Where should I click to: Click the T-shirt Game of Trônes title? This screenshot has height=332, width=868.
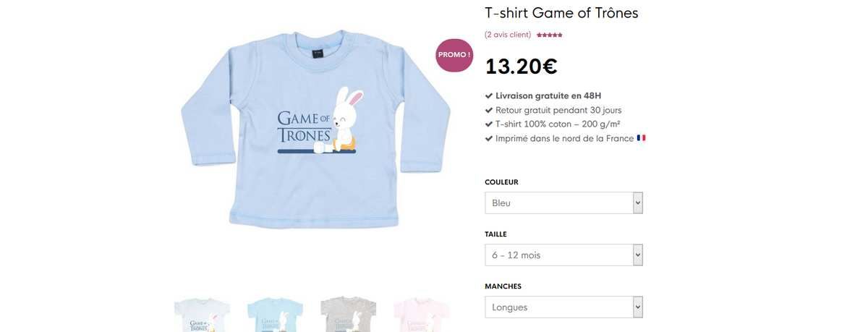561,13
